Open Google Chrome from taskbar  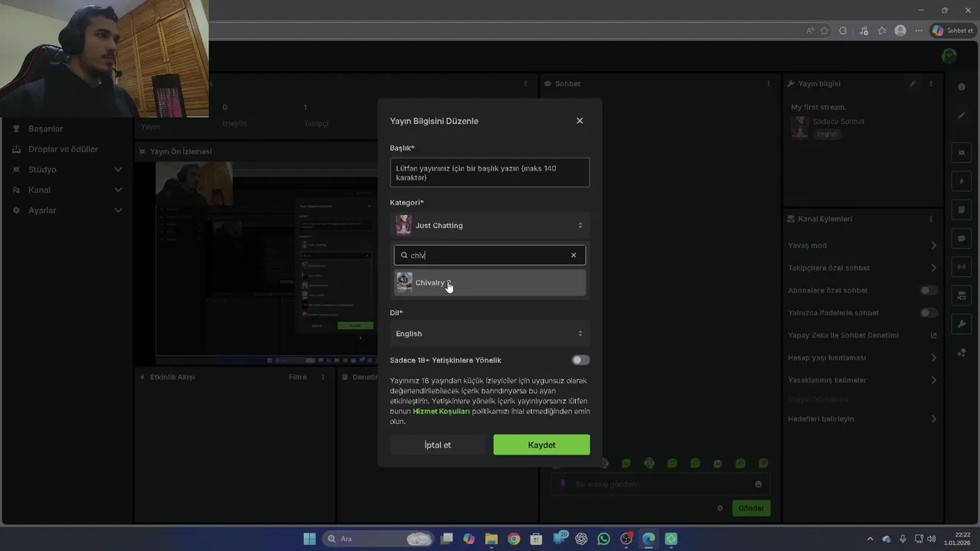514,539
